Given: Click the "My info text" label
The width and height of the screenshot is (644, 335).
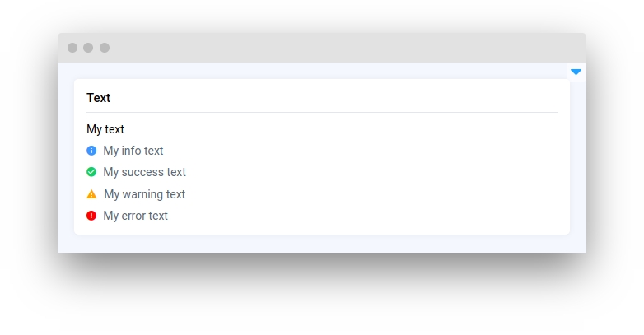Looking at the screenshot, I should tap(133, 151).
